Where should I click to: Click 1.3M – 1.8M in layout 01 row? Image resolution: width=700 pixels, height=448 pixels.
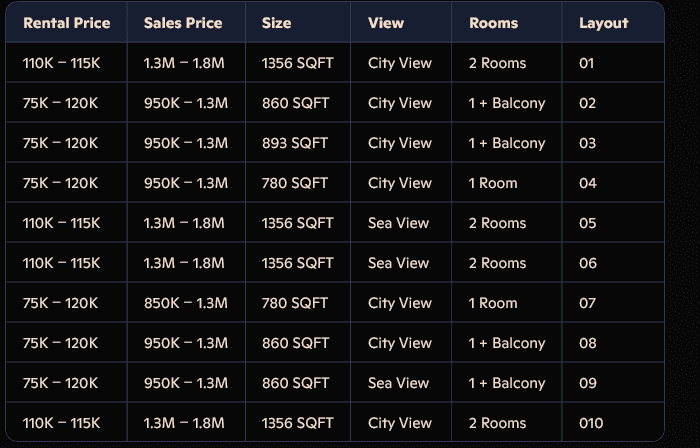coord(184,63)
